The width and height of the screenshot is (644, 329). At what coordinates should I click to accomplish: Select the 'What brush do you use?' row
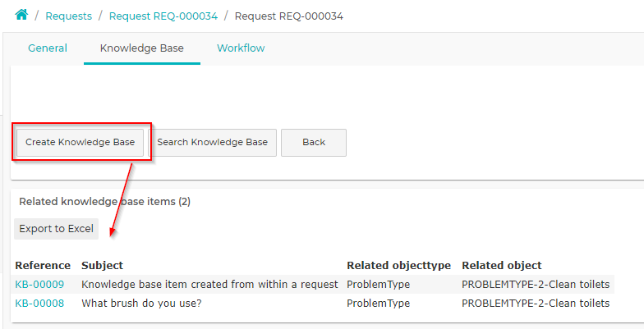313,304
